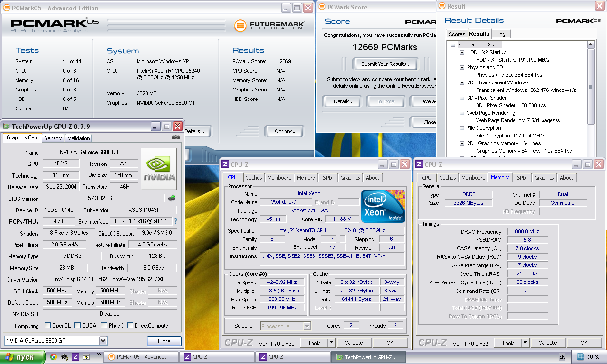Open the GPU selection dropdown in GPU-Z

pyautogui.click(x=103, y=341)
